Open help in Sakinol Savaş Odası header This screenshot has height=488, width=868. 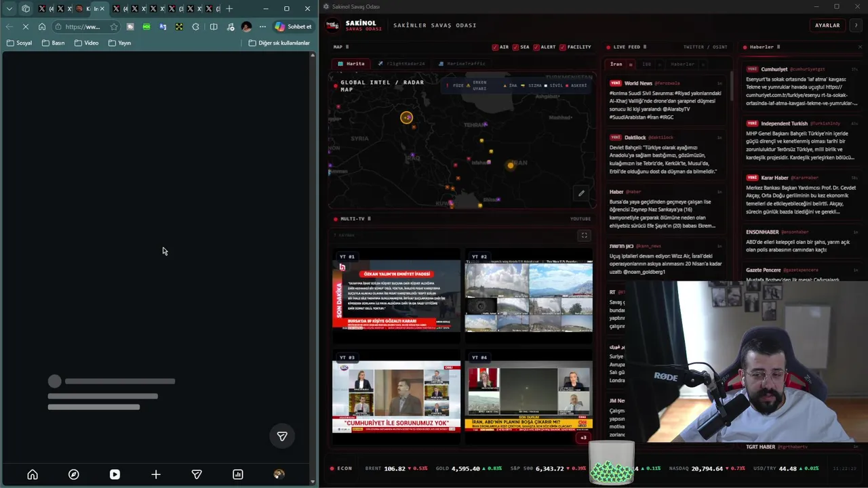856,25
